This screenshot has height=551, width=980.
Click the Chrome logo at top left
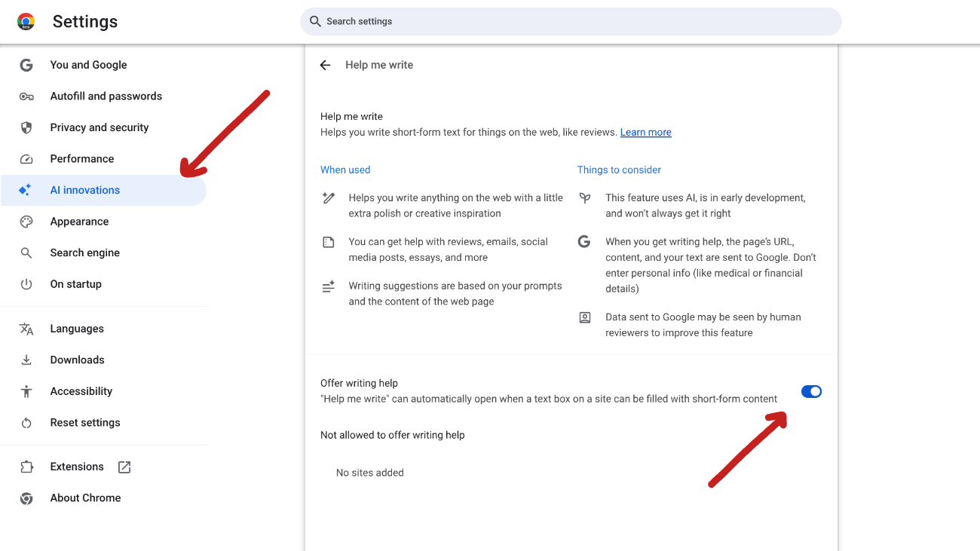(x=25, y=21)
